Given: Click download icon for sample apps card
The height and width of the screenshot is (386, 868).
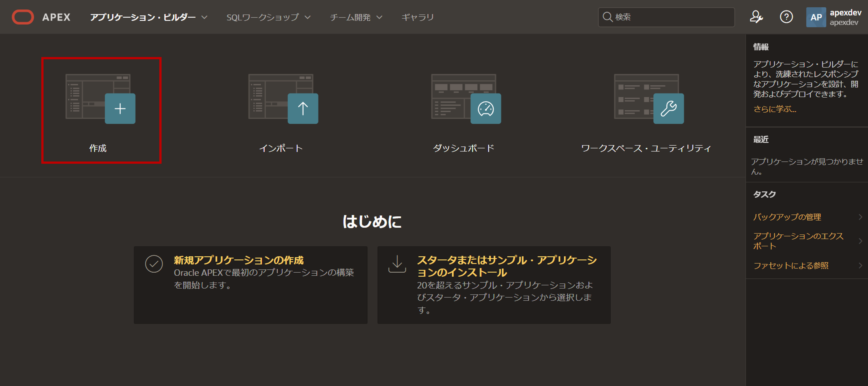Looking at the screenshot, I should tap(397, 264).
